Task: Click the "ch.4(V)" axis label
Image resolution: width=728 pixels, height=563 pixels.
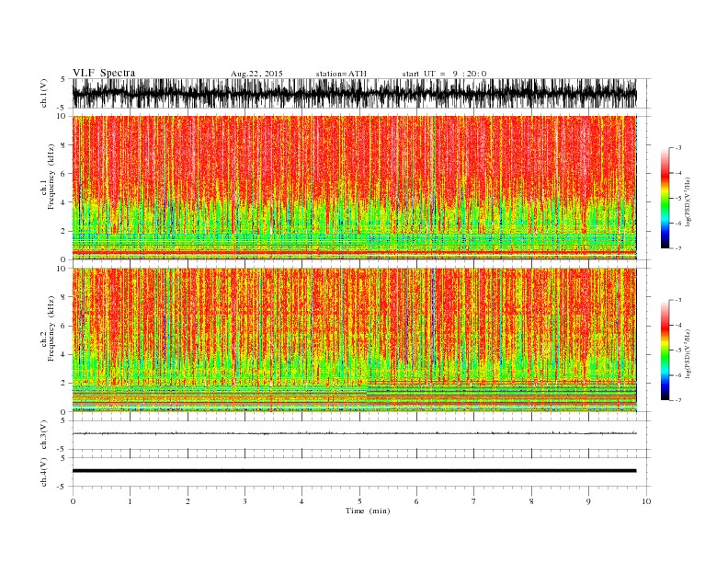Action: pyautogui.click(x=44, y=472)
